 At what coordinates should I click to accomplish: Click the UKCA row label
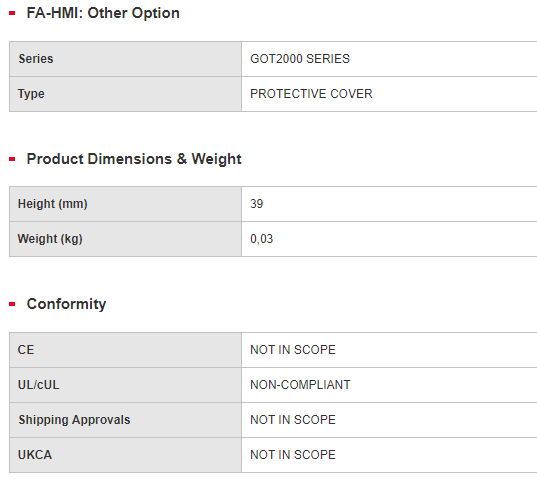[35, 455]
